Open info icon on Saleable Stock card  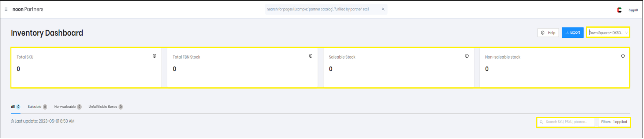click(467, 56)
